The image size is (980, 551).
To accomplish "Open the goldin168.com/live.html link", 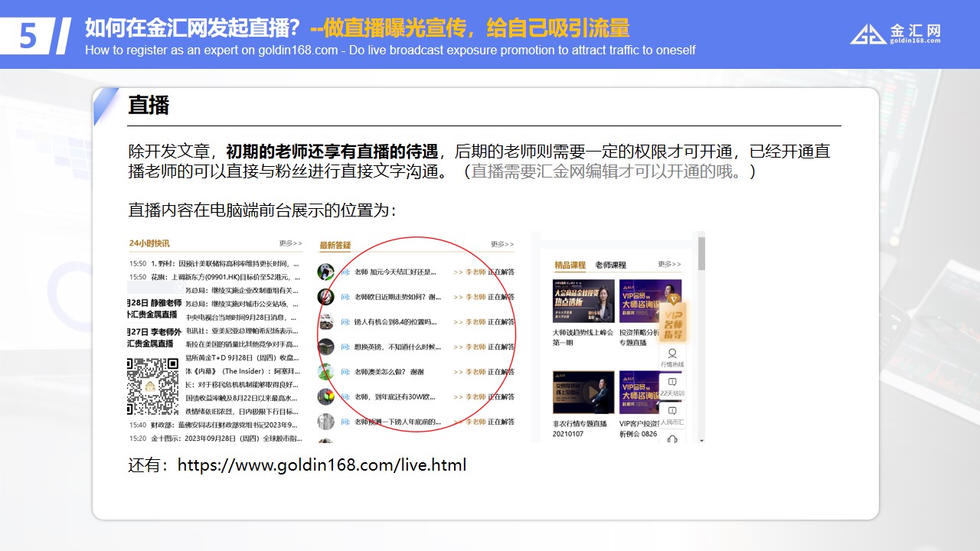I will click(x=322, y=465).
